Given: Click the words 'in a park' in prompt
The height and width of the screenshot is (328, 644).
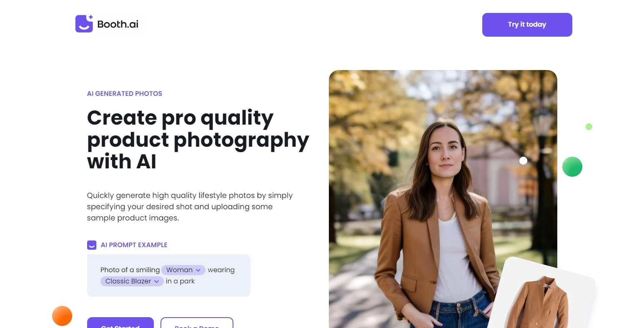Looking at the screenshot, I should click(x=180, y=281).
